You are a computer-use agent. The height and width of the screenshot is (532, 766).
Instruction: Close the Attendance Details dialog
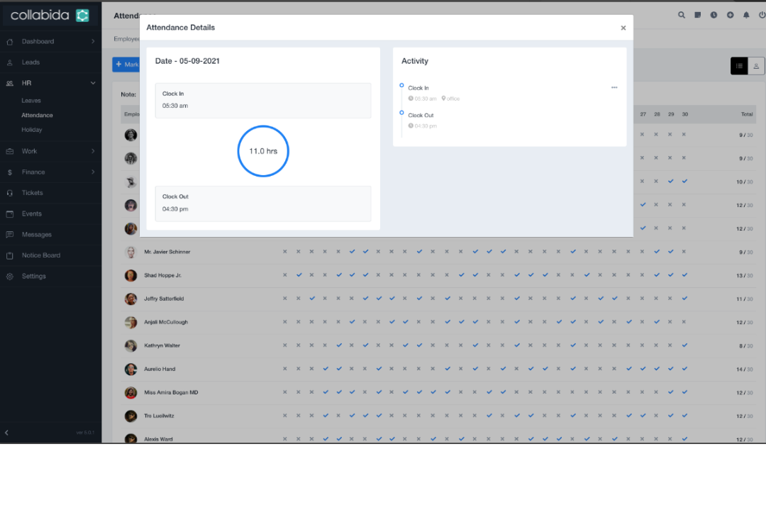[x=623, y=28]
